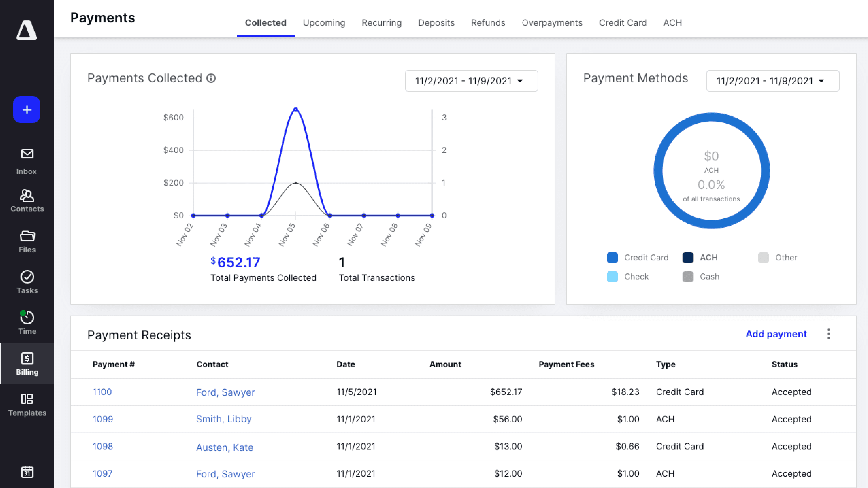Click the Check legend swatch
Viewport: 868px width, 488px height.
(612, 277)
